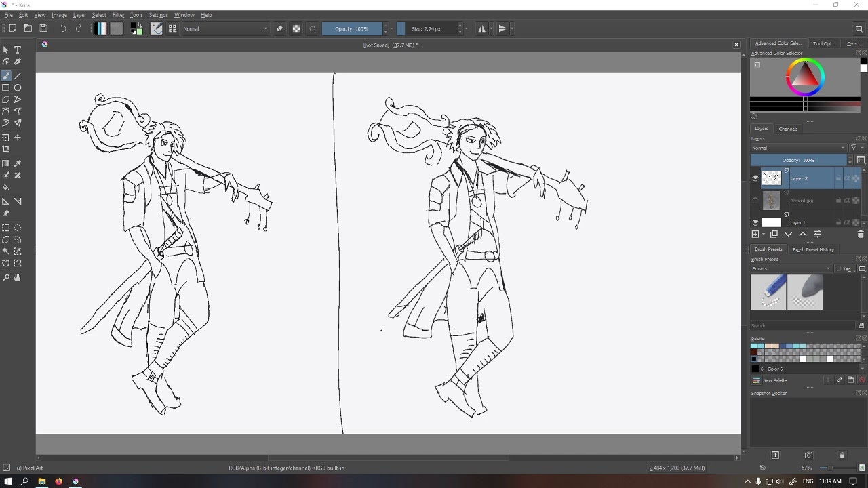
Task: Undo the last action
Action: (63, 28)
